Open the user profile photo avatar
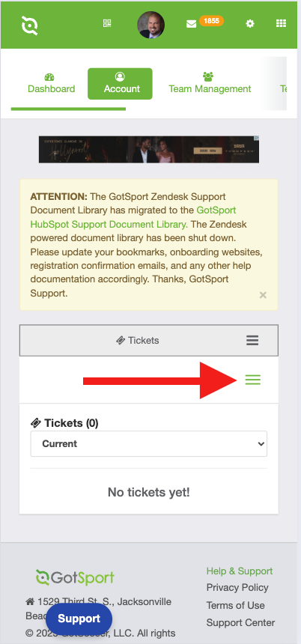Image resolution: width=301 pixels, height=644 pixels. (150, 25)
